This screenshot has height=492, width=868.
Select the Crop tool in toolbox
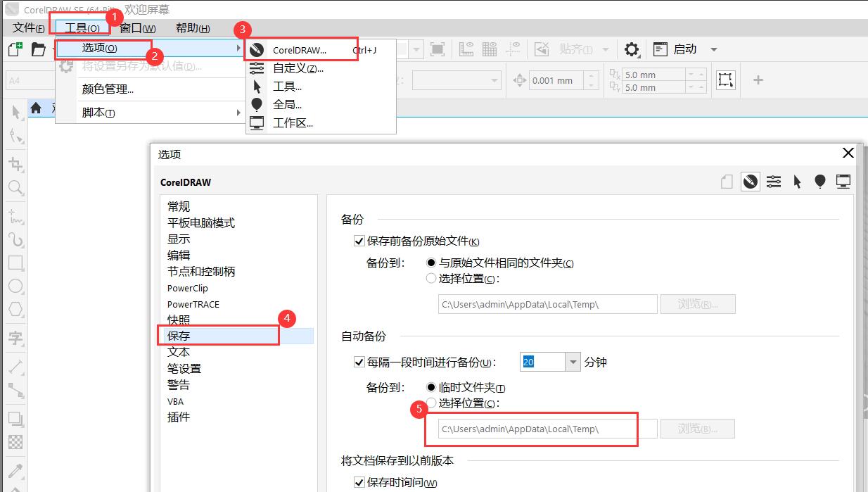point(15,165)
